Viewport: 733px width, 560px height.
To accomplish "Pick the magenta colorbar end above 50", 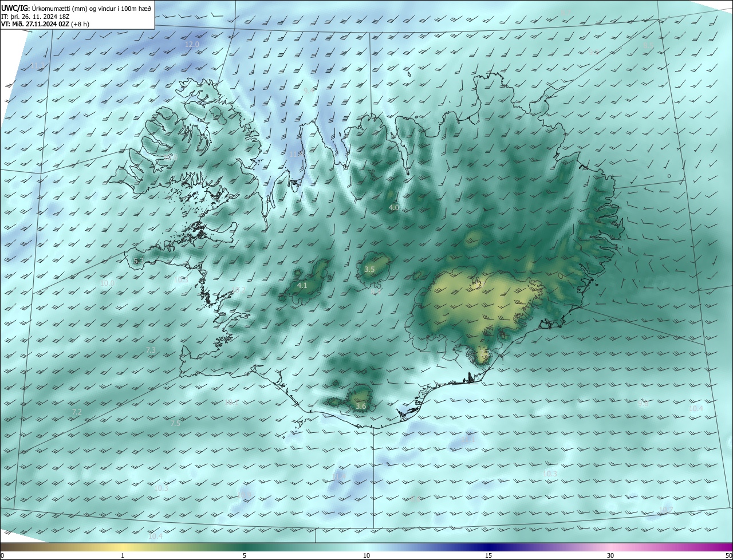I will click(x=727, y=547).
